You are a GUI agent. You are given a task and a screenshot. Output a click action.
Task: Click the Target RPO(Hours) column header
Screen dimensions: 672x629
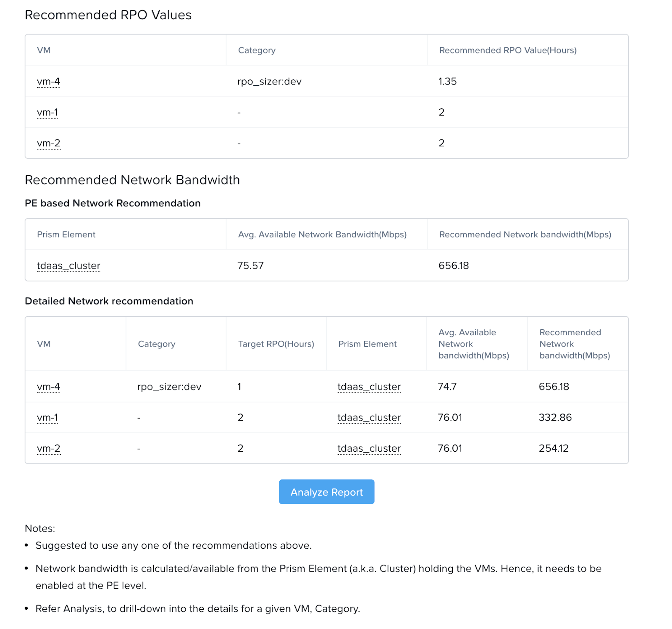click(x=276, y=344)
